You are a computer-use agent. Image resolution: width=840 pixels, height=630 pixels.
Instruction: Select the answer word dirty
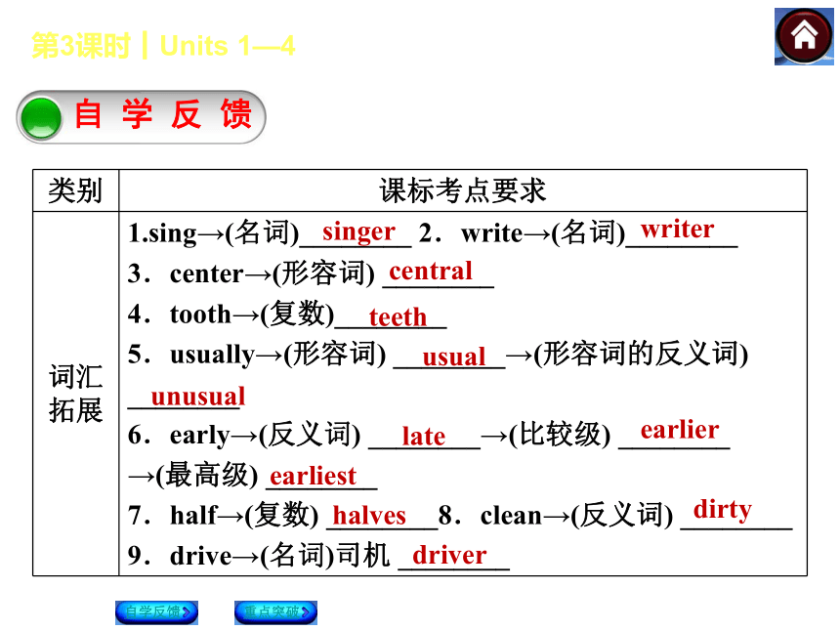pos(722,511)
